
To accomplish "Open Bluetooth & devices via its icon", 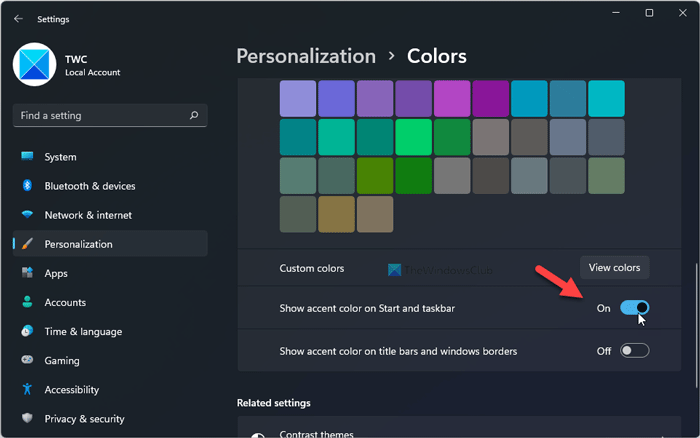I will 27,186.
